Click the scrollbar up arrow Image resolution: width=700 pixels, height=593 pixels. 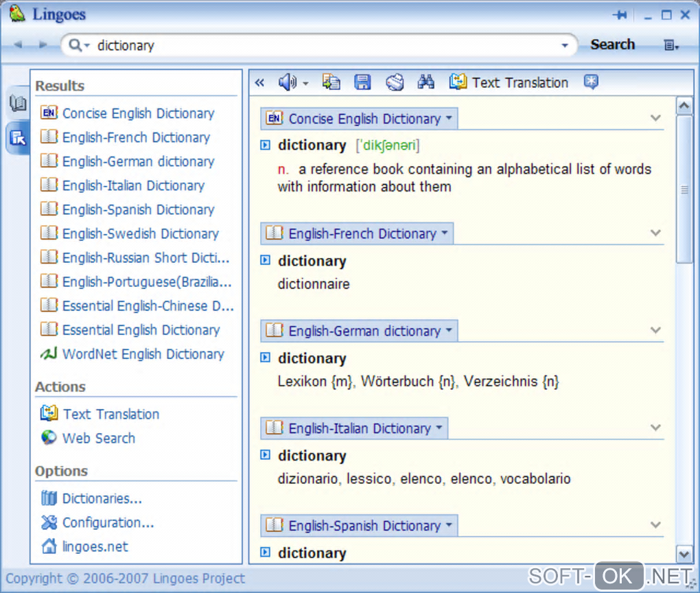point(684,106)
